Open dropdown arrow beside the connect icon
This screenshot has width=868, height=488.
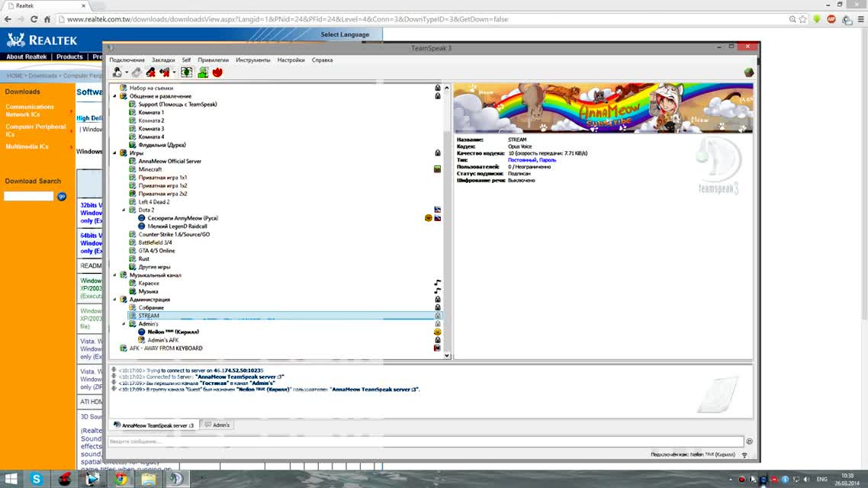(126, 72)
